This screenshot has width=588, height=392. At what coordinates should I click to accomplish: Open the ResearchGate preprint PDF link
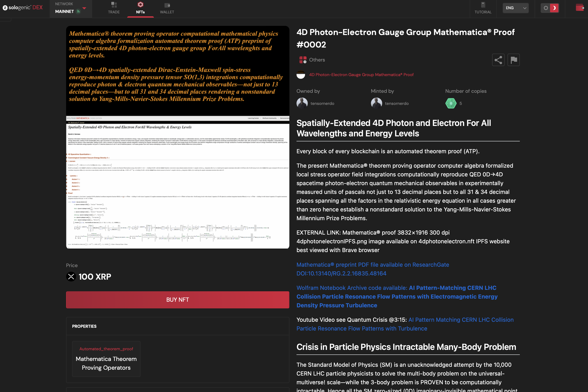(x=372, y=269)
